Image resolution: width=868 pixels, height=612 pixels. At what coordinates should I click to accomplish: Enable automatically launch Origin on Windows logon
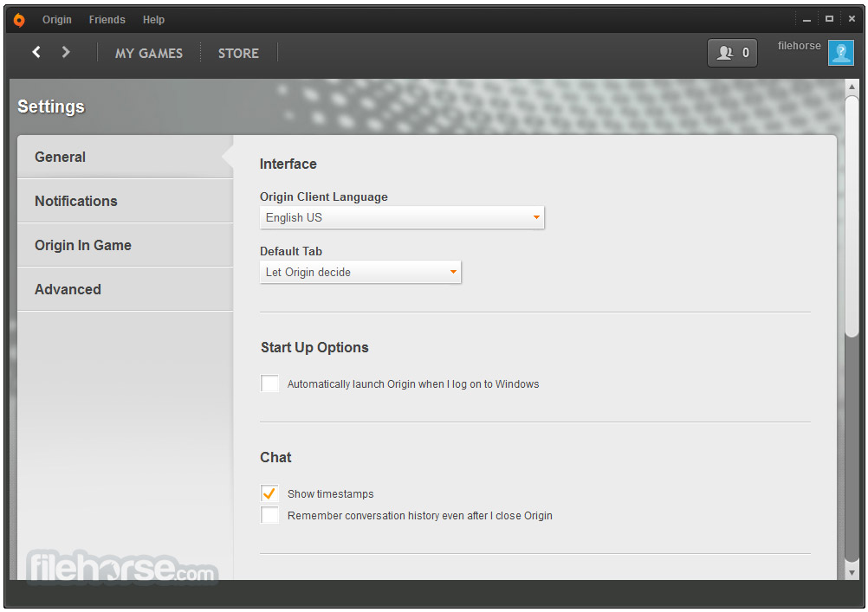click(269, 383)
